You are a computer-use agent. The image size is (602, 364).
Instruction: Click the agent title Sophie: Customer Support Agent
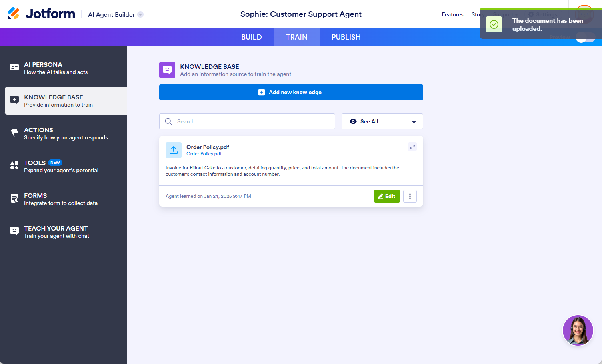[x=301, y=14]
